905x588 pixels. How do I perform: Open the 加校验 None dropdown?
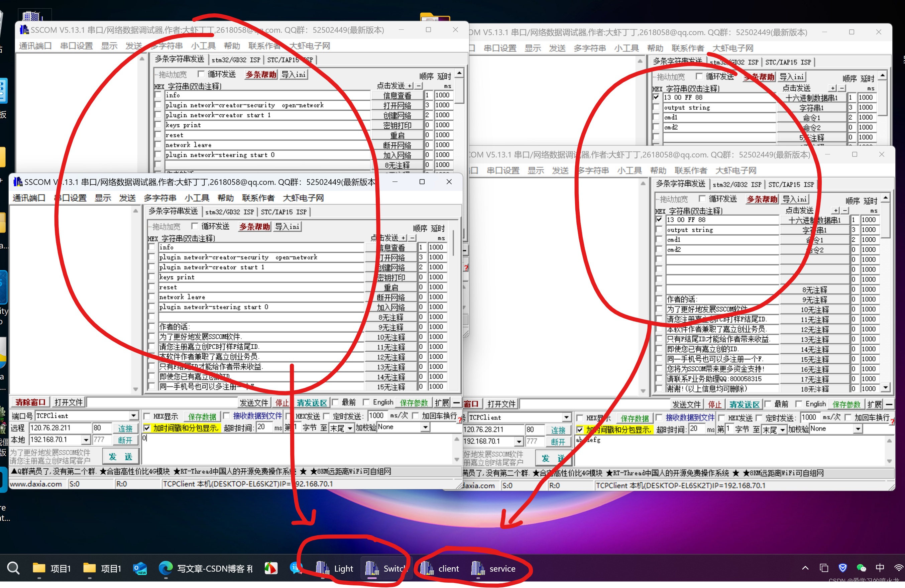click(x=425, y=428)
